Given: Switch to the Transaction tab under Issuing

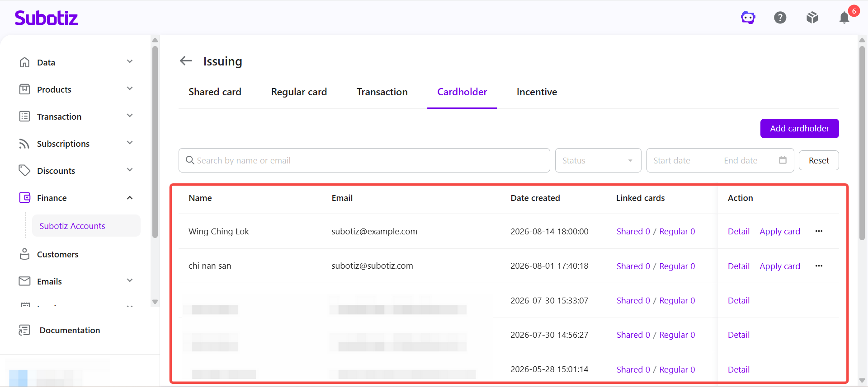Looking at the screenshot, I should tap(382, 92).
